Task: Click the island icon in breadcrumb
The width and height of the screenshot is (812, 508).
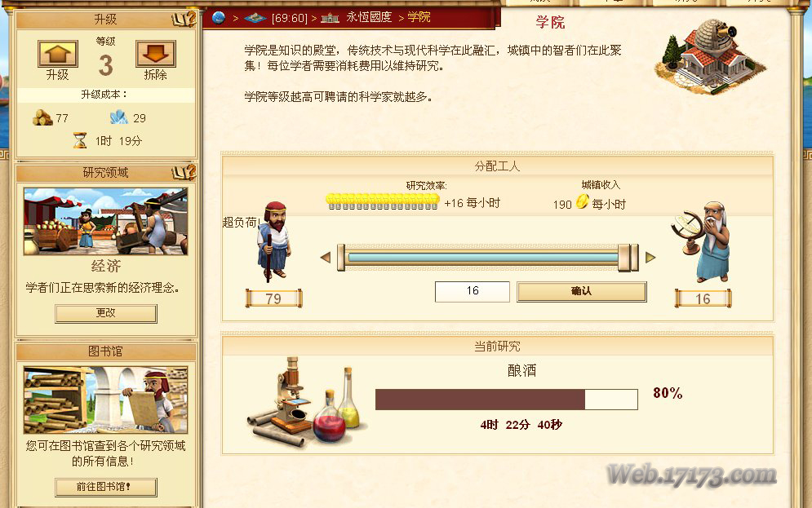Action: 255,18
